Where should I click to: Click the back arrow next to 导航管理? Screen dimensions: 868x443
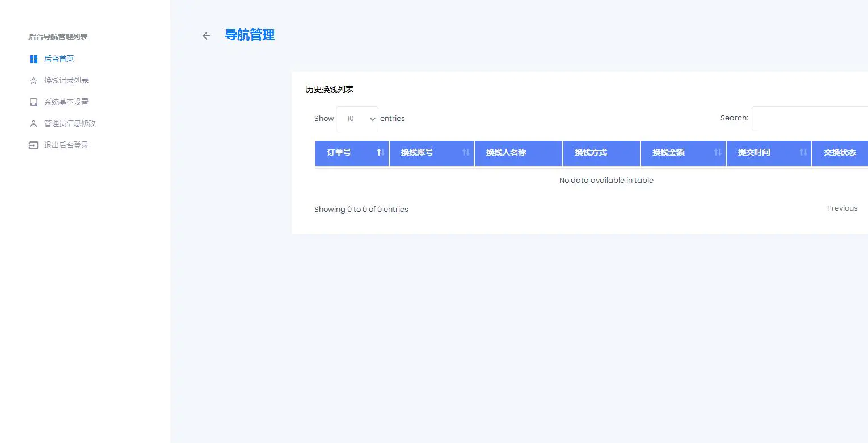[x=206, y=35]
